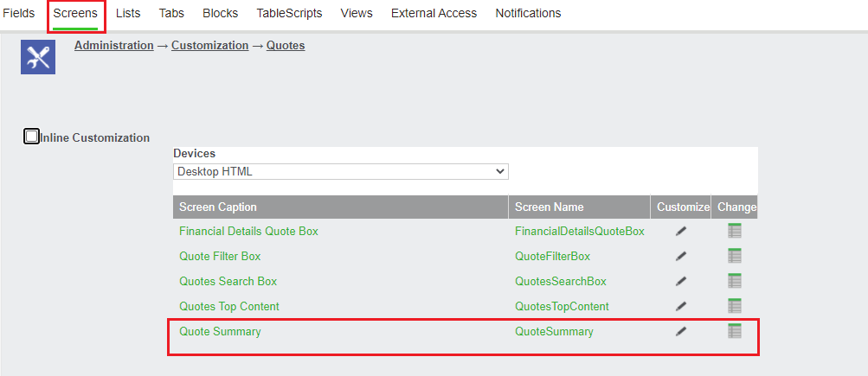Image resolution: width=868 pixels, height=376 pixels.
Task: Click the Customization breadcrumb link
Action: [x=209, y=45]
